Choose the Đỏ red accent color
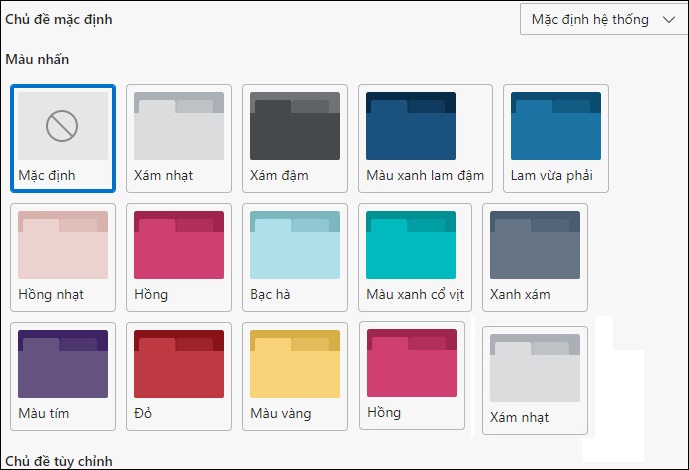689x470 pixels. [179, 374]
